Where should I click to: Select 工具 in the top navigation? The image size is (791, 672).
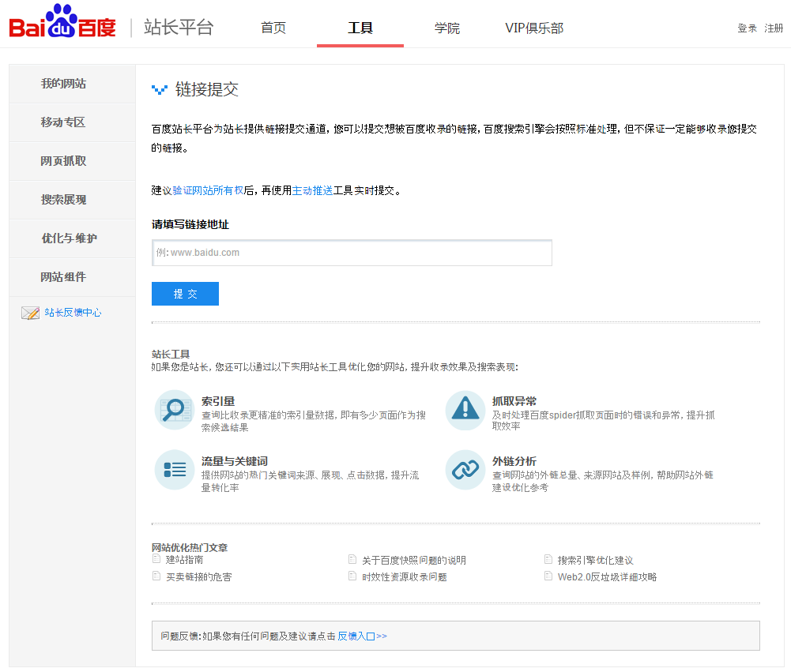[x=360, y=28]
